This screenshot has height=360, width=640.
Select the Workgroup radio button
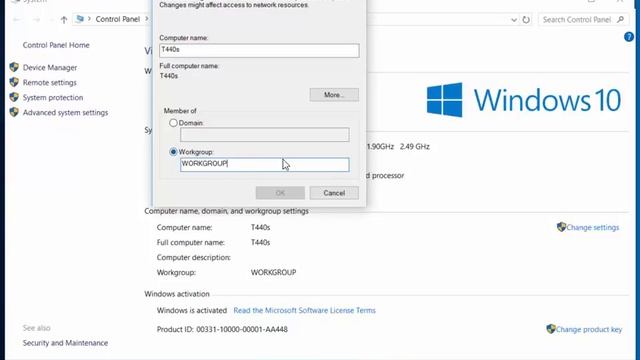coord(173,152)
